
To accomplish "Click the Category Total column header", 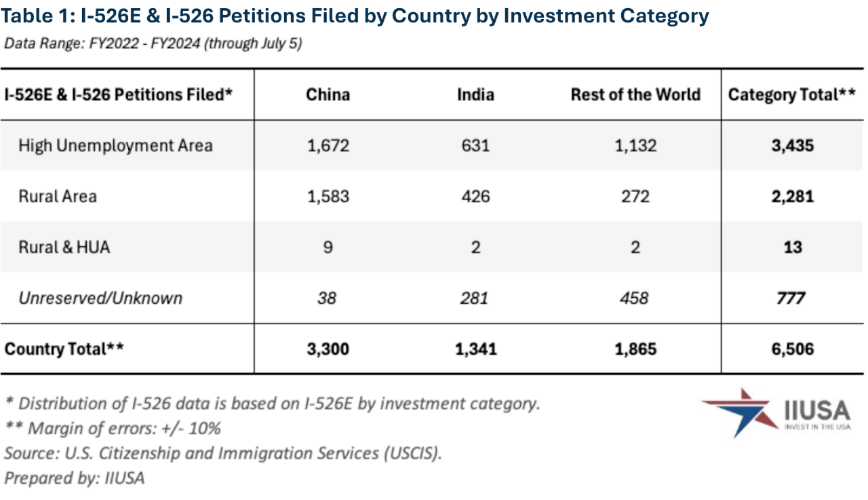I will [791, 94].
